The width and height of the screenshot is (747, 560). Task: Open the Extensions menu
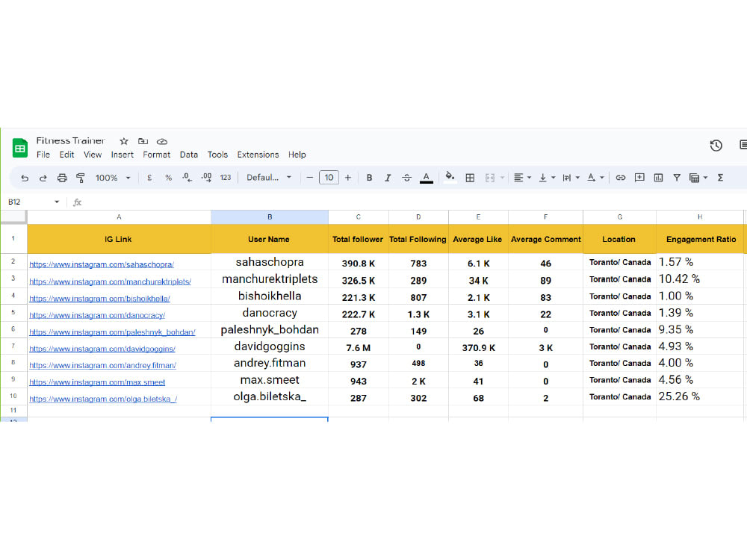click(258, 155)
